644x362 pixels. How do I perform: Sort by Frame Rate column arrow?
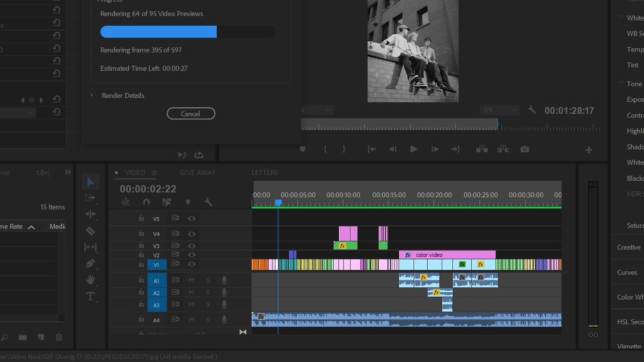[31, 227]
